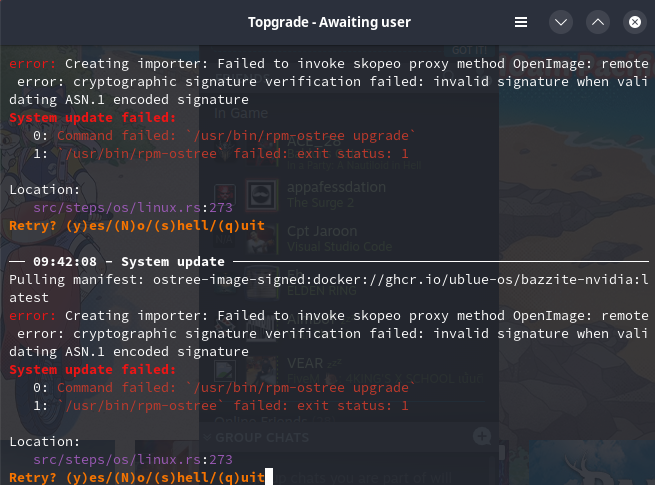Viewport: 655px width, 485px height.
Task: Click 'rpm-ostree upgrade' command line before the 09:42:08 separator
Action: [x=224, y=136]
